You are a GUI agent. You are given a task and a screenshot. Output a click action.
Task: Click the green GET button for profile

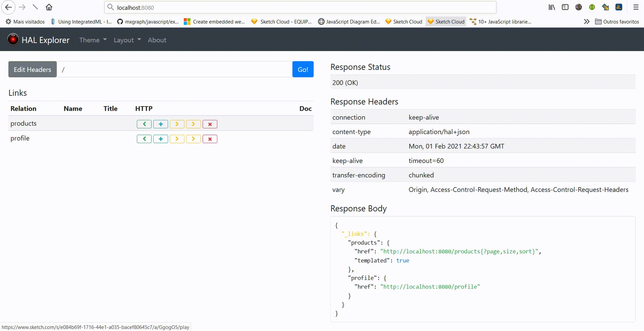(x=144, y=139)
